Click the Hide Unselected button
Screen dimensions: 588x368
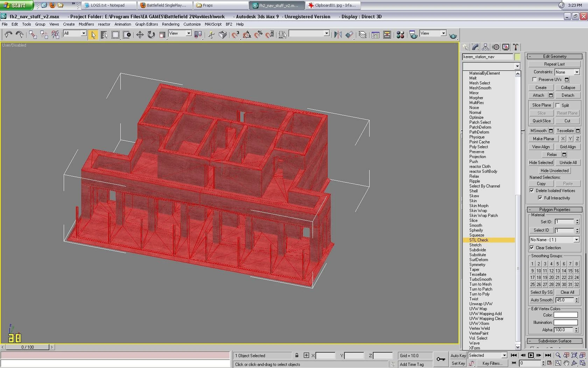coord(554,171)
